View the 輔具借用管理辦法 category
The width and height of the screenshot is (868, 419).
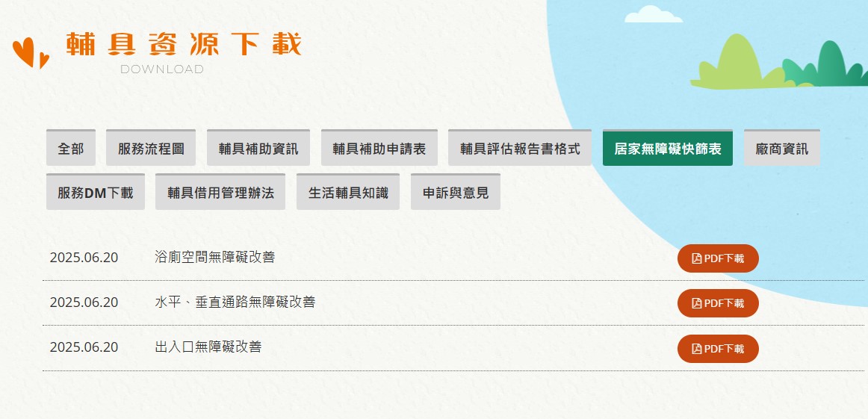pyautogui.click(x=220, y=192)
